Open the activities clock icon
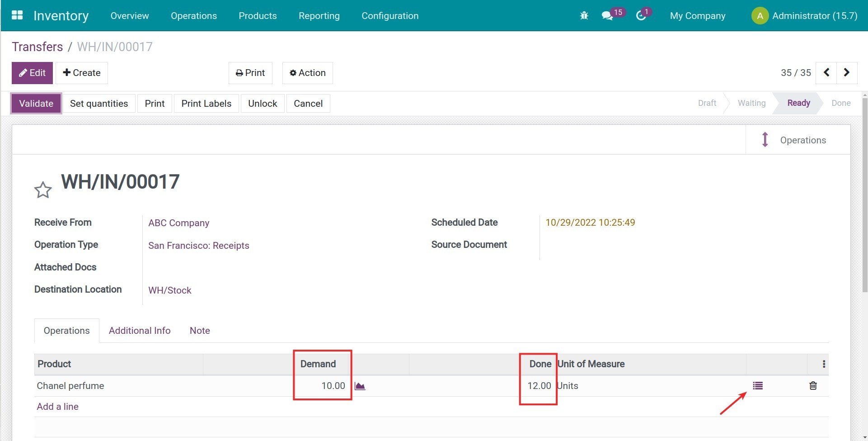 coord(641,16)
